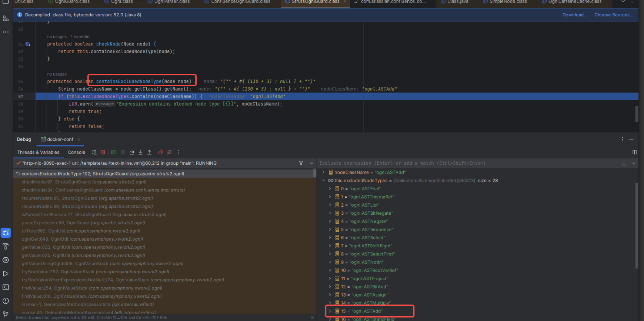Open the Build hammer tool window

coord(6,247)
